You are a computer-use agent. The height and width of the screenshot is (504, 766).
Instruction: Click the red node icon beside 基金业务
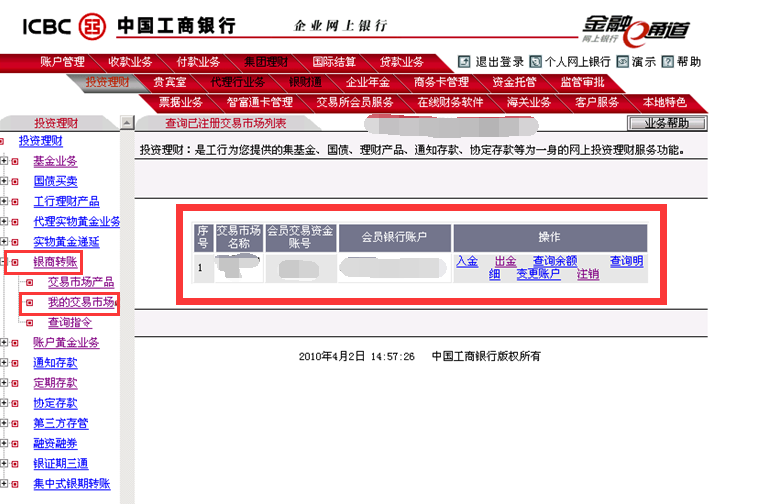15,161
